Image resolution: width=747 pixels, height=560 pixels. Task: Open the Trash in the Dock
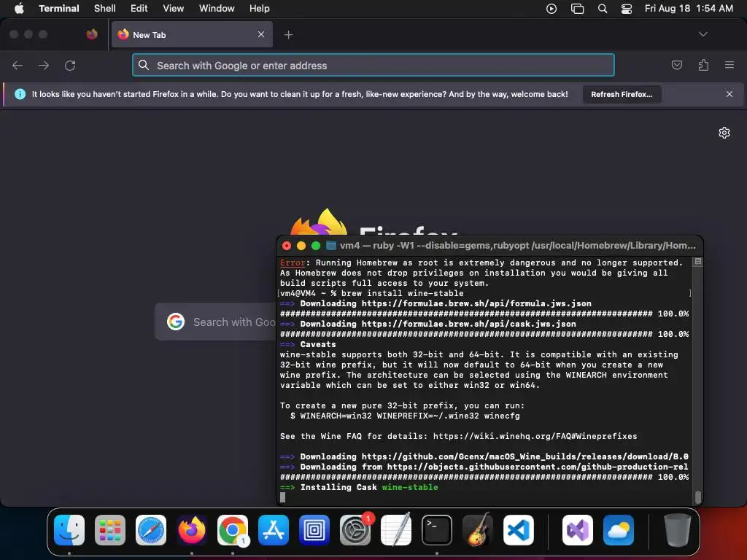pos(678,529)
